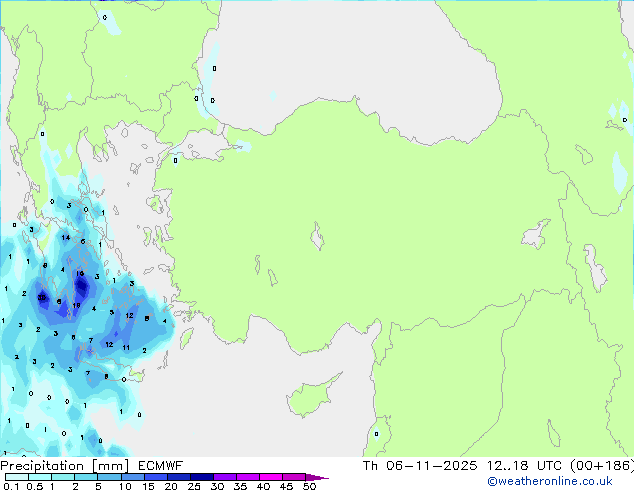Click the Tuz Lake outline in central Turkey
634x490 pixels.
tap(317, 237)
